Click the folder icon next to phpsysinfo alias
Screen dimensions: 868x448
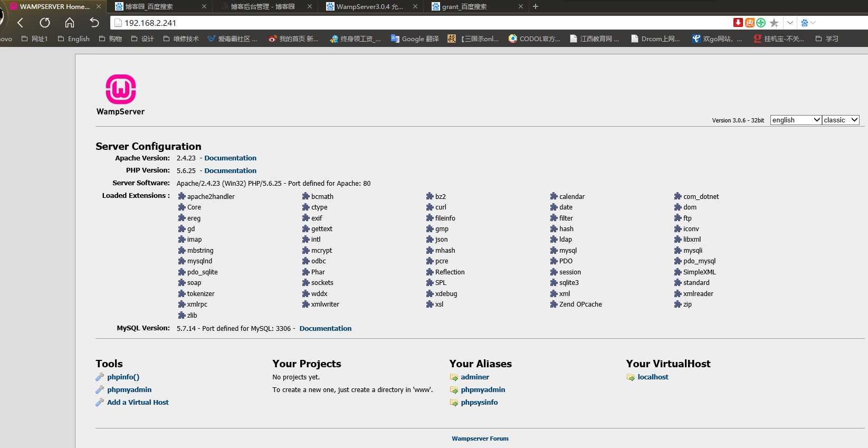(454, 403)
